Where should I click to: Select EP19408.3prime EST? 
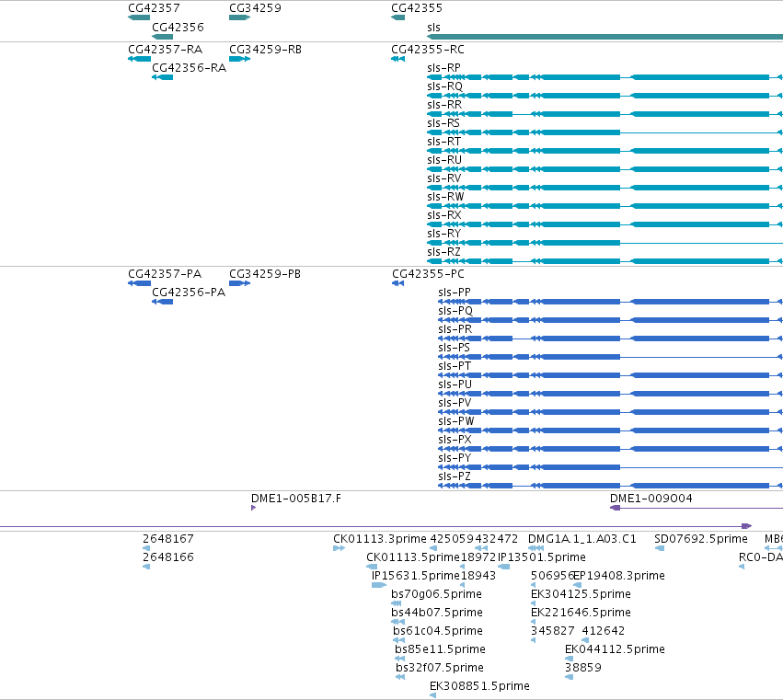pos(619,576)
